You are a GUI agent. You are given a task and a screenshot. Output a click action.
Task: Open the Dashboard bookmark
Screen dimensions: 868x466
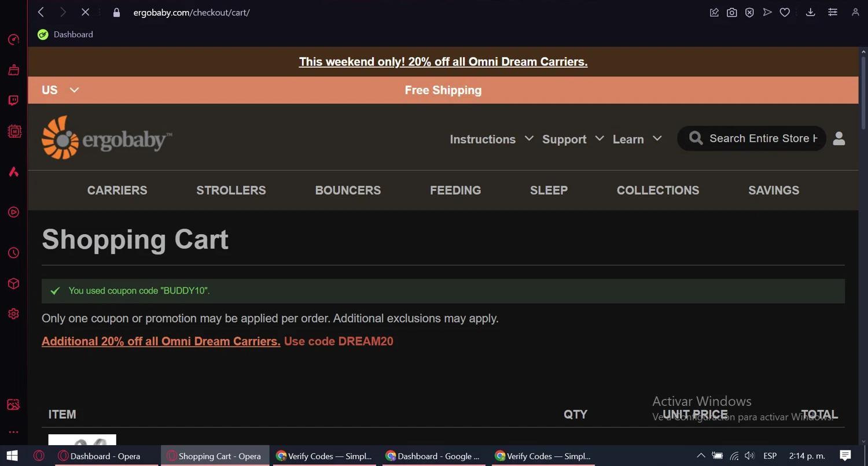[x=65, y=35]
